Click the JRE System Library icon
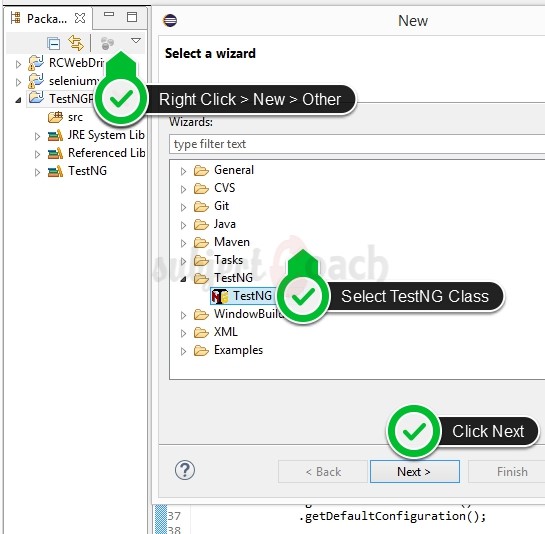This screenshot has height=534, width=545. (55, 135)
